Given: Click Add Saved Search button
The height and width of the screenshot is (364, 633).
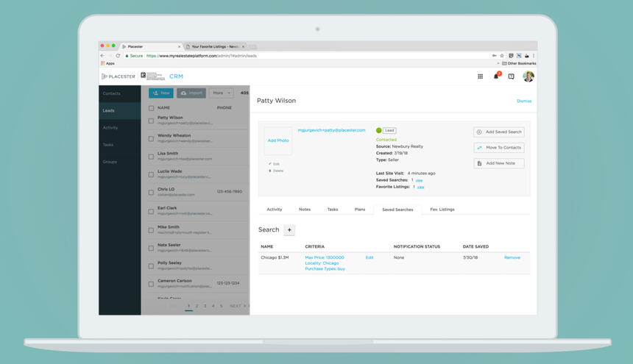Looking at the screenshot, I should click(499, 132).
